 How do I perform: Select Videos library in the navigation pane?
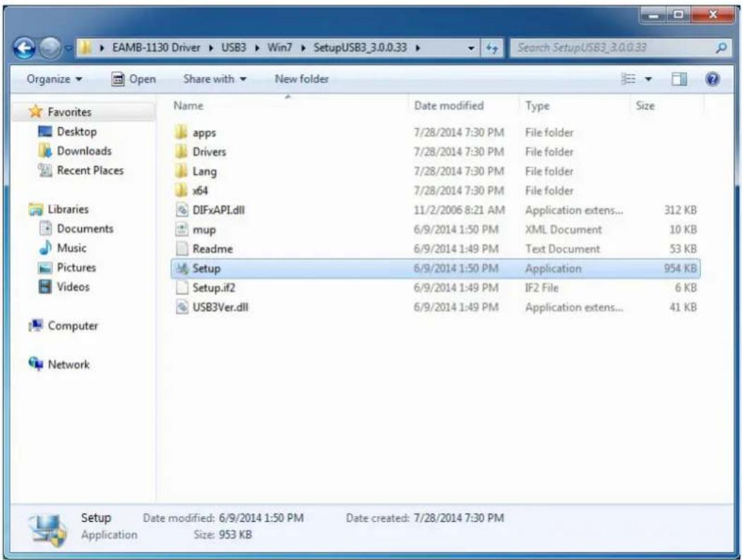73,287
